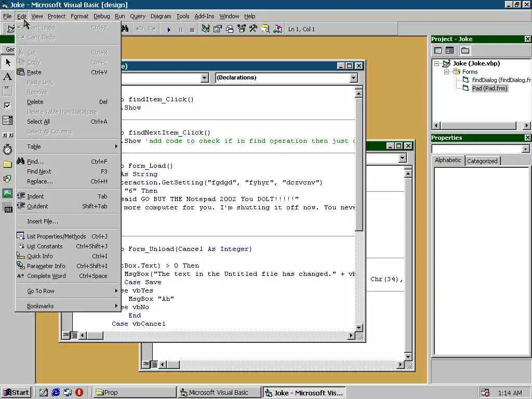
Task: Expand the Table submenu
Action: (x=68, y=147)
